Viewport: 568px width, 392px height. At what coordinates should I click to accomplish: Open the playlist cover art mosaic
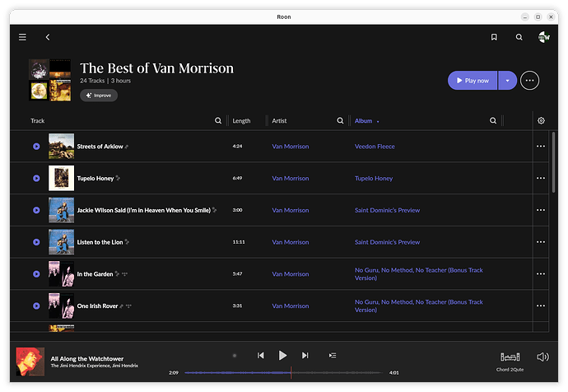pyautogui.click(x=50, y=80)
